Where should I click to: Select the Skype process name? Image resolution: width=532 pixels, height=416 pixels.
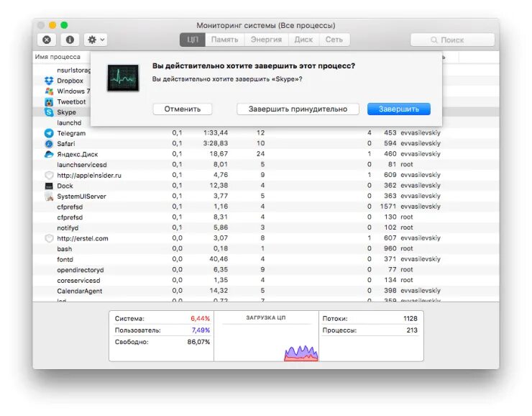click(66, 112)
